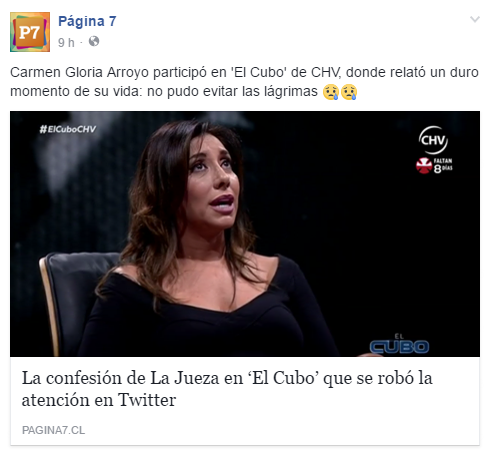
Task: Expand the post options chevron
Action: point(475,19)
